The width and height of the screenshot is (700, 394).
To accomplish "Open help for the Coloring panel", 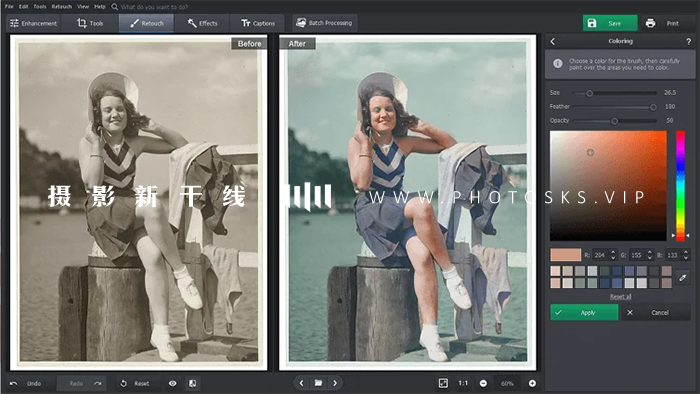I will (688, 41).
